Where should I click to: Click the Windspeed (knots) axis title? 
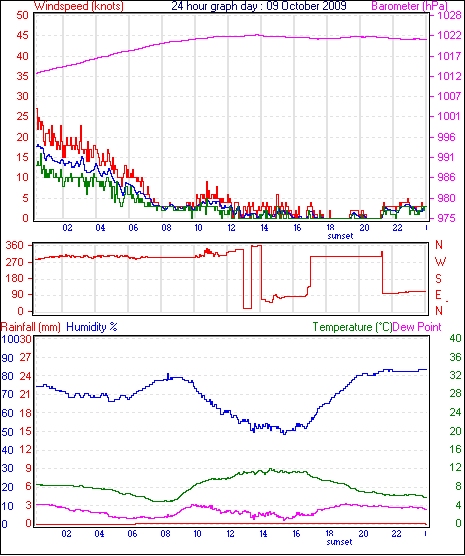(79, 6)
